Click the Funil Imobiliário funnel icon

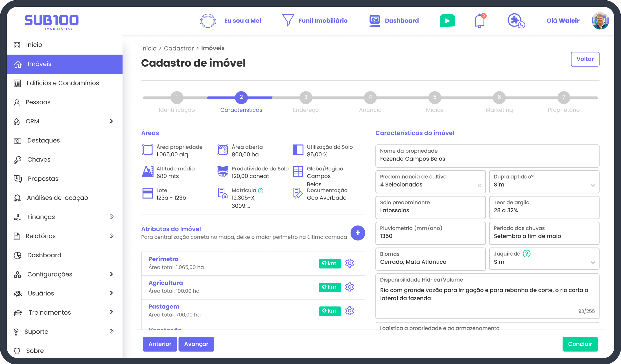pos(288,20)
